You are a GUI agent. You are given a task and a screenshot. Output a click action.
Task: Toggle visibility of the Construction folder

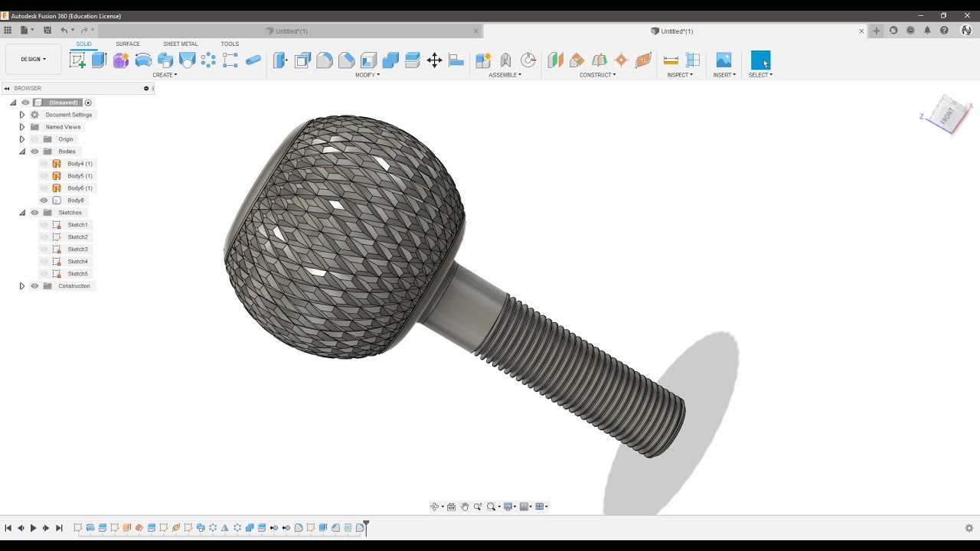(34, 286)
